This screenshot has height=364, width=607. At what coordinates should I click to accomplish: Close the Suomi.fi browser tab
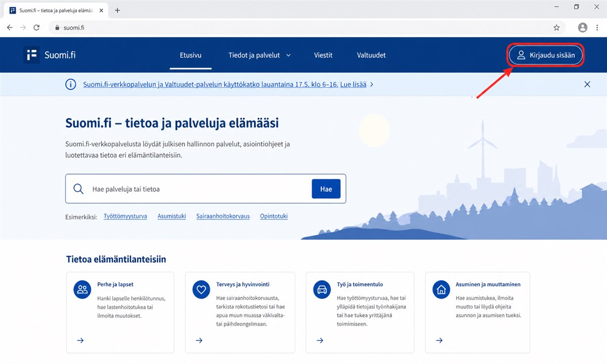pos(102,10)
